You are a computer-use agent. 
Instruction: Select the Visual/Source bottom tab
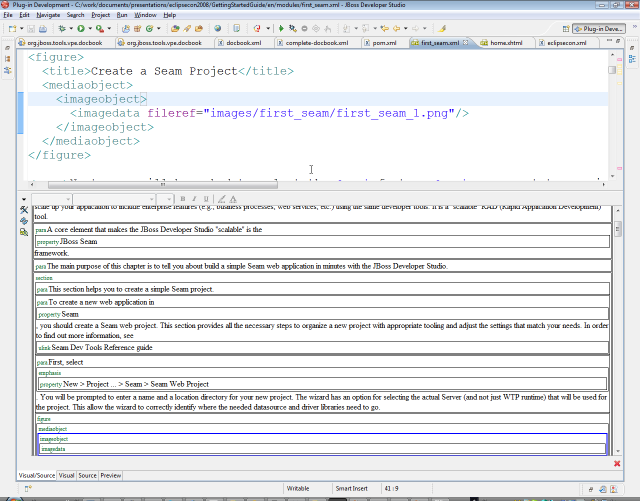(37, 476)
